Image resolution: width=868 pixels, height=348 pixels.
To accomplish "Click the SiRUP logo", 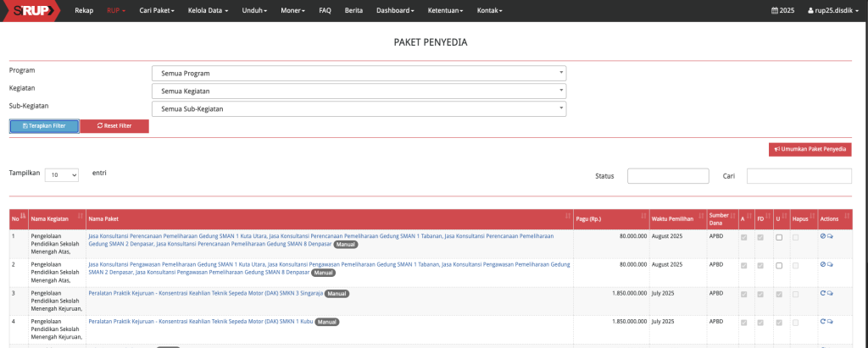I will click(30, 10).
